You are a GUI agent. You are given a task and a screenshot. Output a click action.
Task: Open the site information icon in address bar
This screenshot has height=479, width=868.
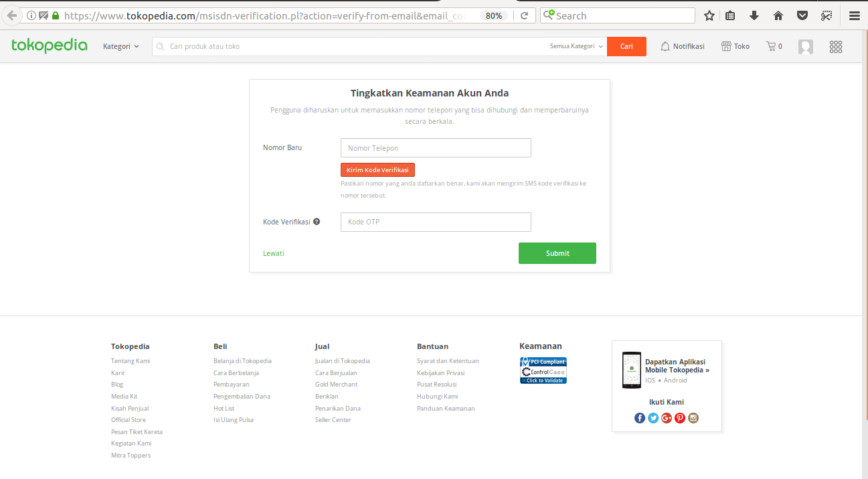31,15
